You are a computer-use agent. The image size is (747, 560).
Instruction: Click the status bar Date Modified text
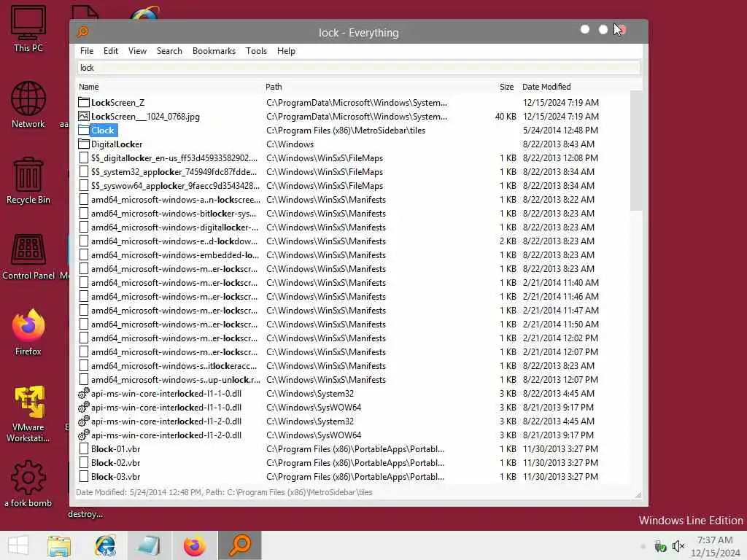pos(224,492)
